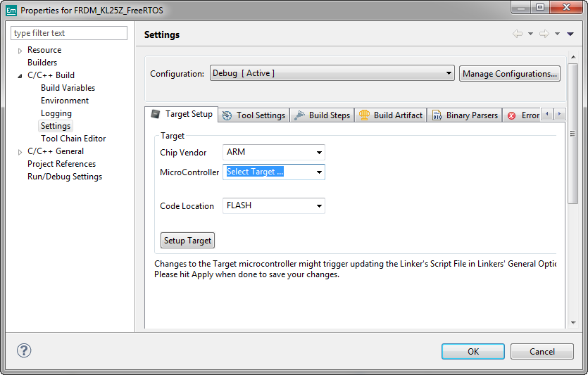Click the Em application icon in title bar
The width and height of the screenshot is (588, 375).
[11, 11]
